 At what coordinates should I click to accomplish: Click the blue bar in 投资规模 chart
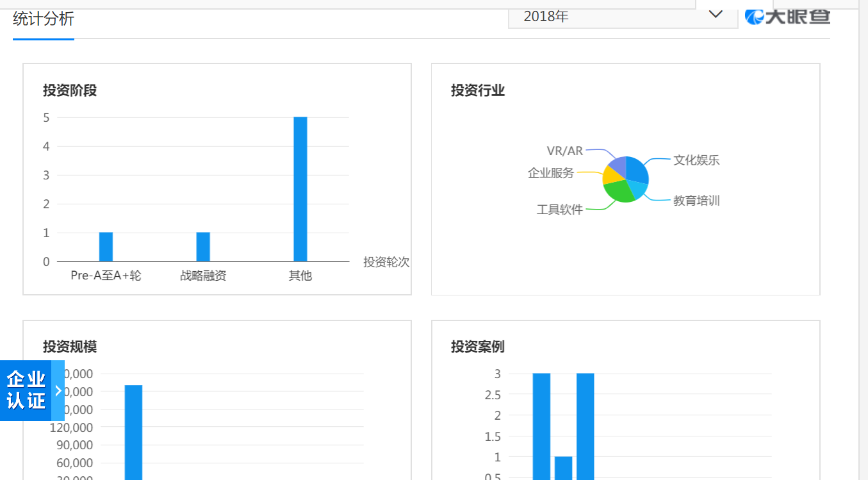click(133, 433)
